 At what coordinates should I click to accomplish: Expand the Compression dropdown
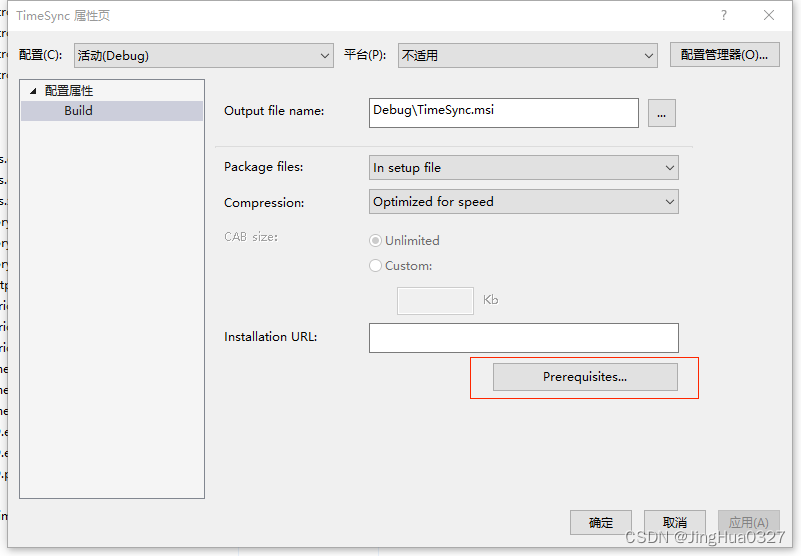tap(523, 202)
